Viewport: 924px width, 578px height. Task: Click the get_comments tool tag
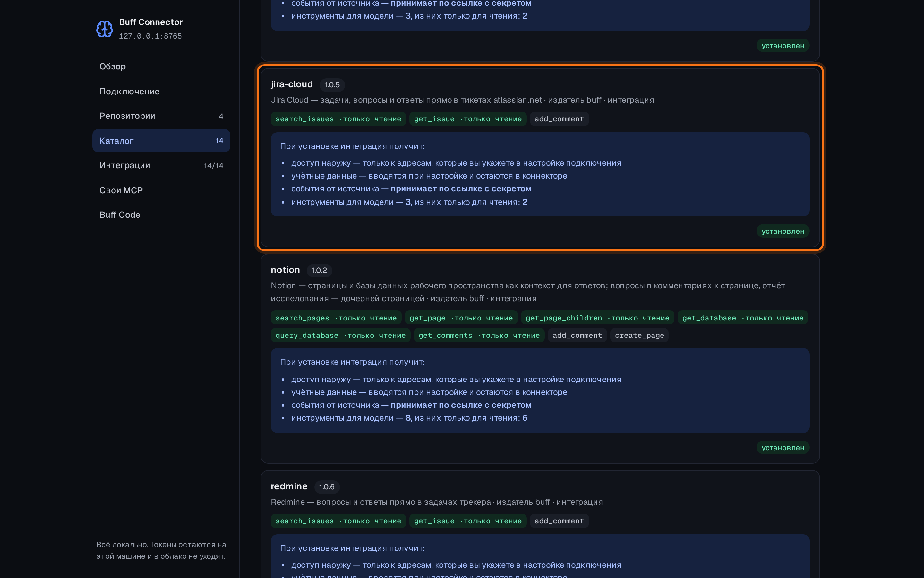click(x=479, y=335)
